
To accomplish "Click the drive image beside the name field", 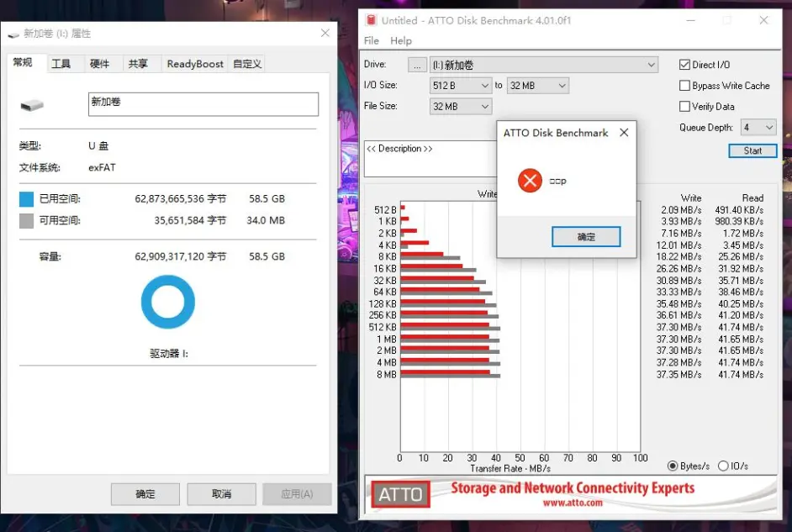I will click(32, 105).
